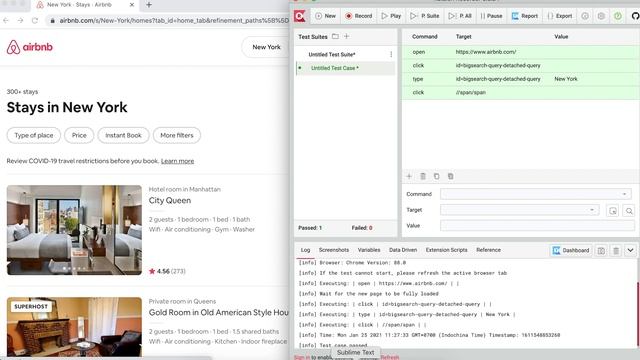This screenshot has width=640, height=360.
Task: Select the click id=bigsearch-query-detached-query row
Action: 521,65
